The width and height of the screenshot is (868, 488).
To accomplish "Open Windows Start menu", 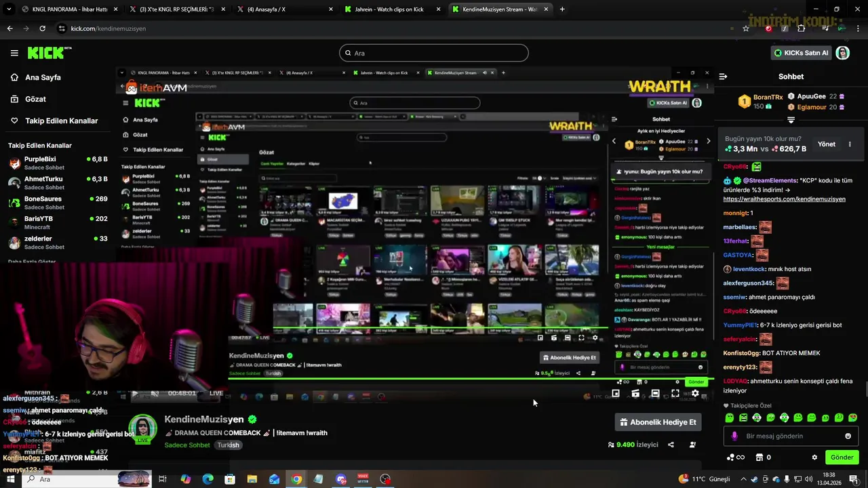I will [x=9, y=479].
